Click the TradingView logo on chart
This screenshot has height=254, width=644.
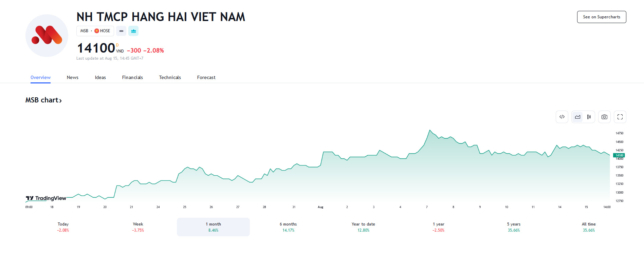(46, 198)
